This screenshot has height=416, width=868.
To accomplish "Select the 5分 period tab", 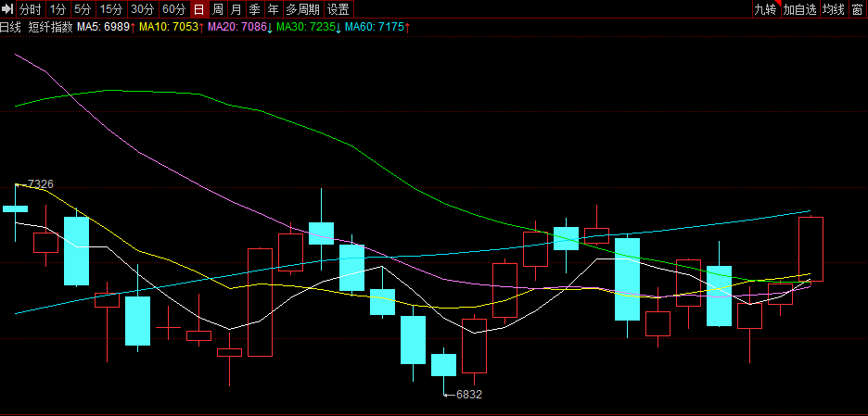I will coord(83,9).
